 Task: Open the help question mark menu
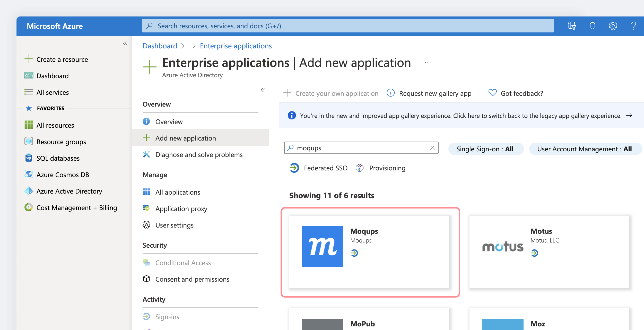pos(634,26)
